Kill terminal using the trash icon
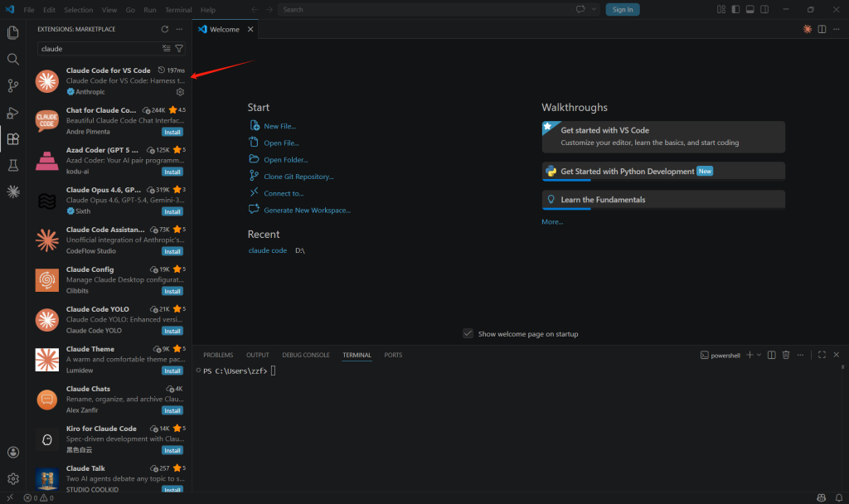 coord(786,355)
